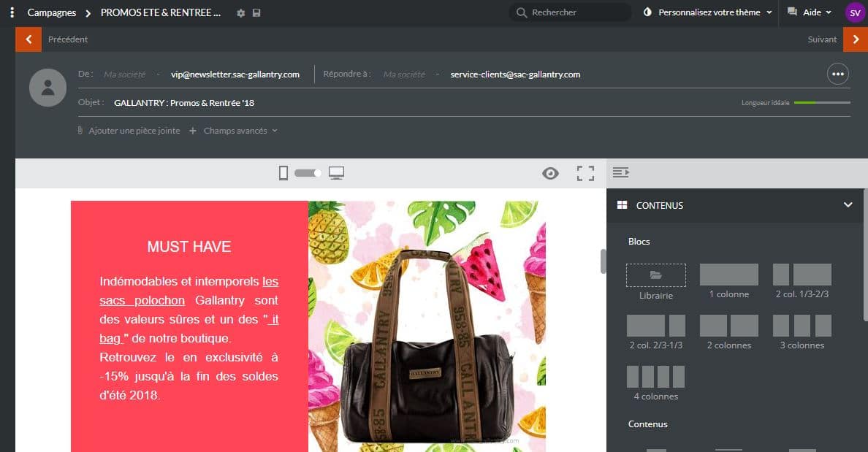Open more options ellipsis button
This screenshot has width=868, height=452.
click(x=837, y=74)
